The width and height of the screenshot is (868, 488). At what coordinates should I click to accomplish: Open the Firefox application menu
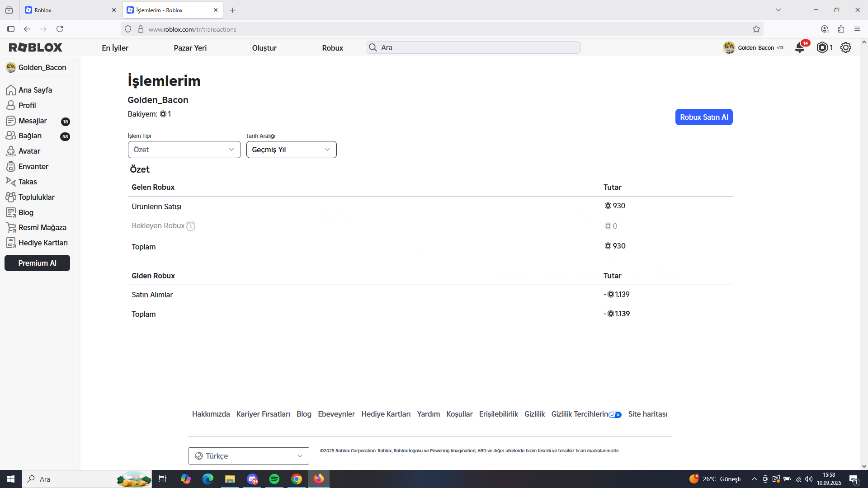tap(857, 29)
